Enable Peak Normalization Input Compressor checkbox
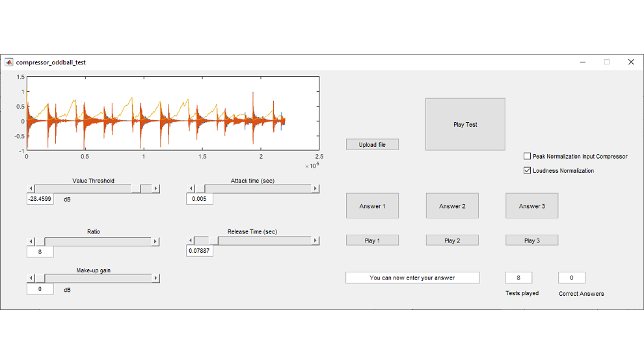Screen dimensions: 644x364 [x=527, y=156]
